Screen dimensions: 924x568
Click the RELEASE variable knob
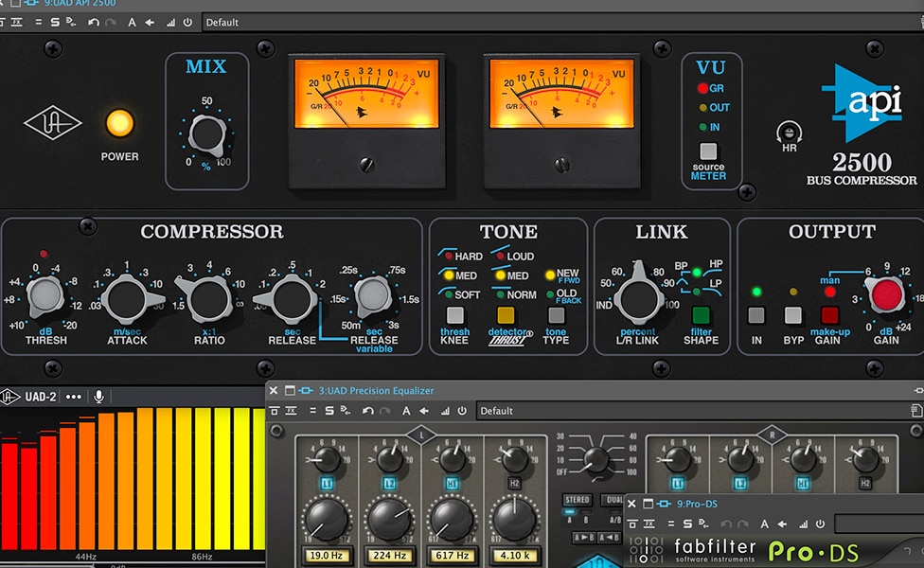372,294
